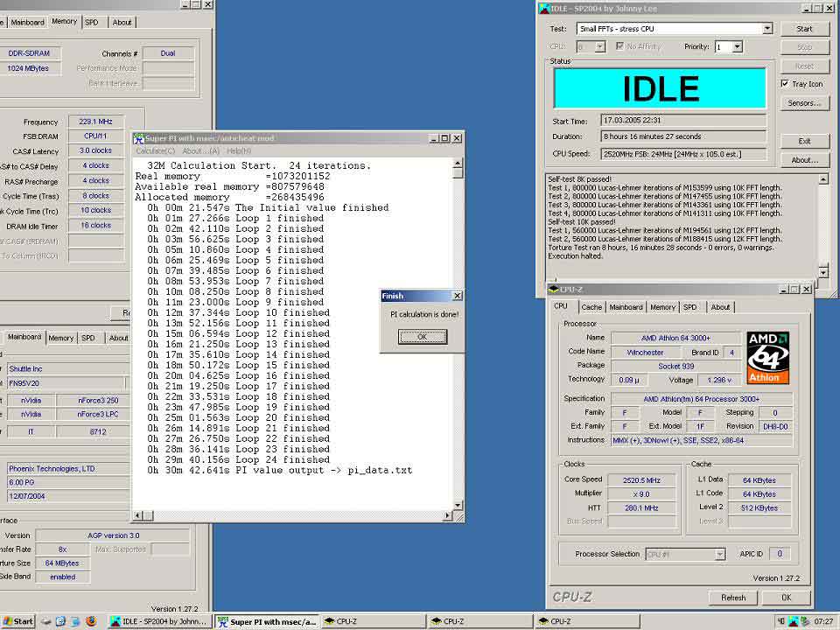This screenshot has width=840, height=630.
Task: Click the SP2004 window title bar icon
Action: point(544,9)
